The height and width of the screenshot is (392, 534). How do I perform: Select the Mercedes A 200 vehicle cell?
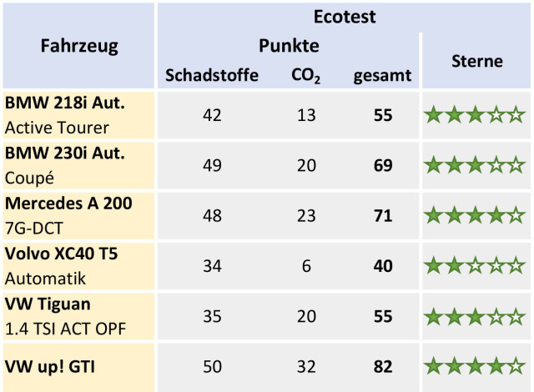pyautogui.click(x=78, y=215)
